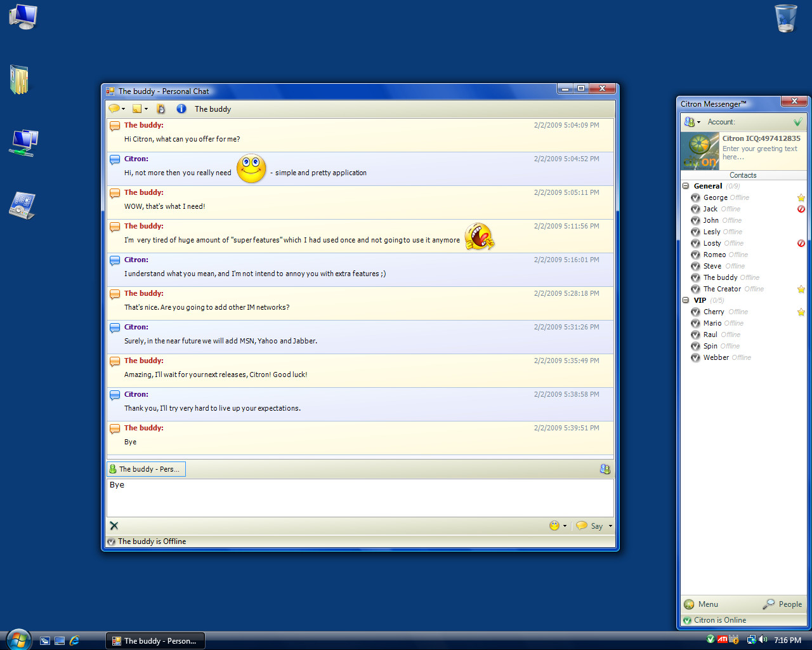The image size is (812, 650).
Task: Click the red blocked icon next to Jack
Action: (801, 209)
